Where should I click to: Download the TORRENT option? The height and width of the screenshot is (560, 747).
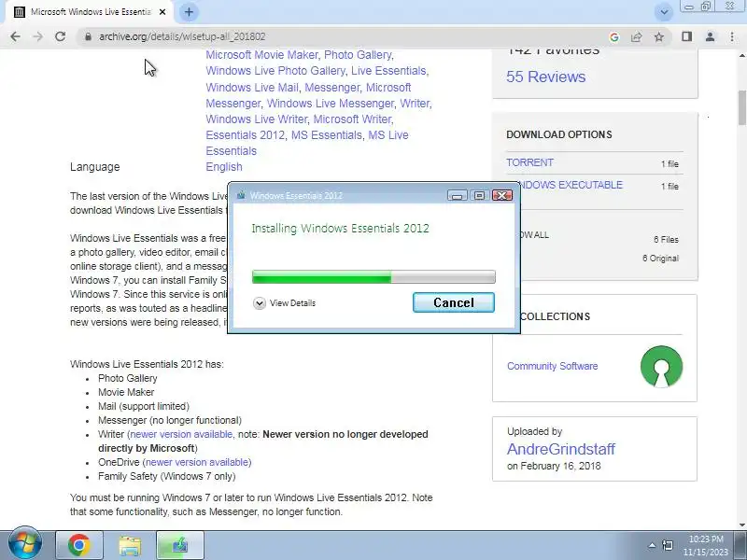coord(529,162)
